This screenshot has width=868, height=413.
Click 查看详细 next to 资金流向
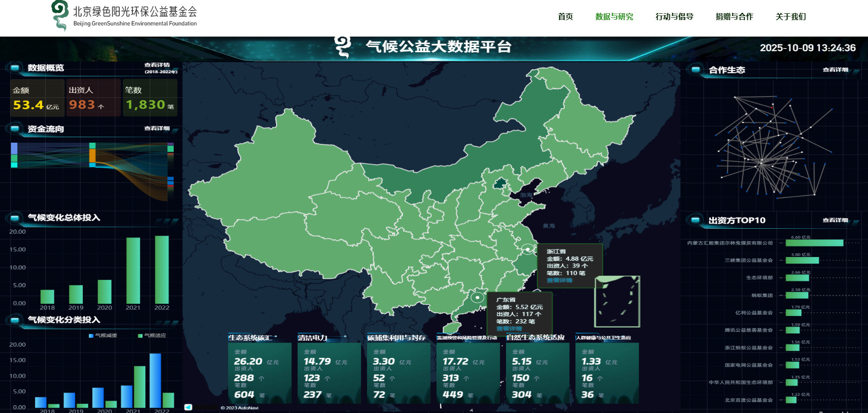pos(157,129)
